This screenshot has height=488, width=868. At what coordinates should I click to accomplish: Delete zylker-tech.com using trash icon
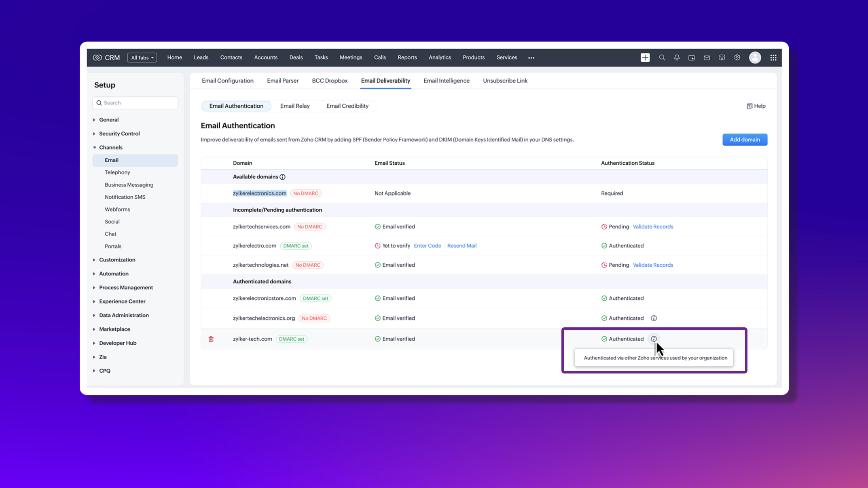pyautogui.click(x=211, y=339)
